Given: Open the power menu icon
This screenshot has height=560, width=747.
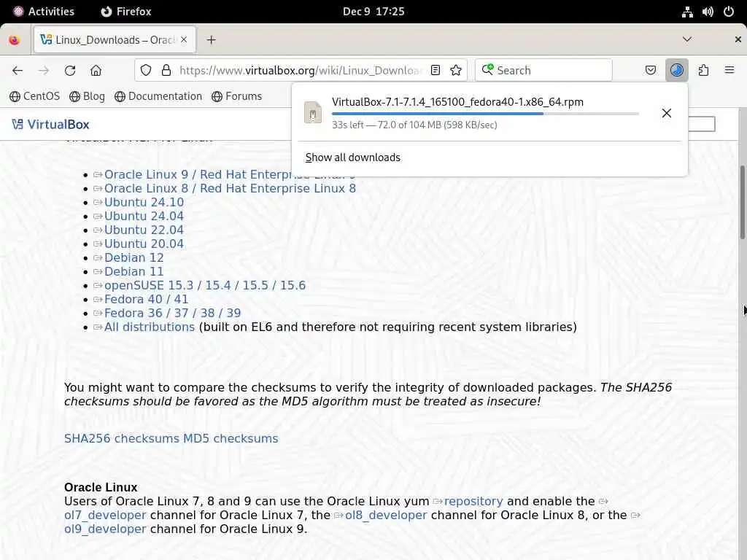Looking at the screenshot, I should [x=729, y=12].
